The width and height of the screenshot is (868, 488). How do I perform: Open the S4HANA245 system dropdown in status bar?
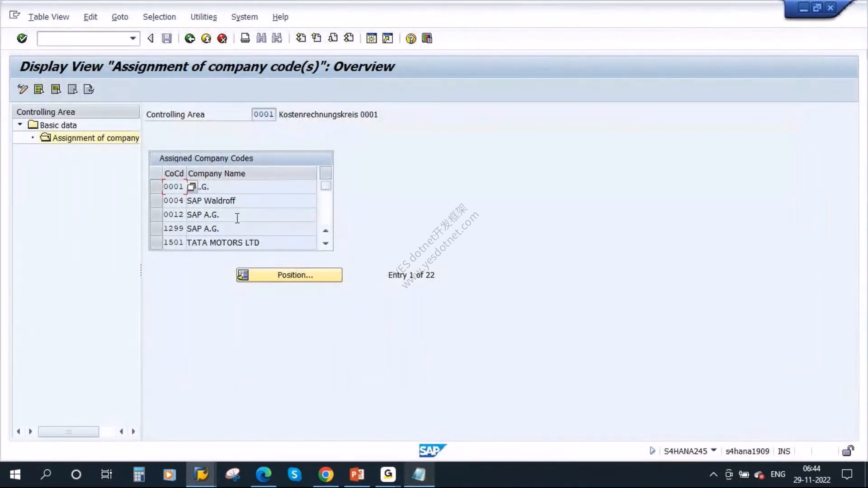coord(713,450)
